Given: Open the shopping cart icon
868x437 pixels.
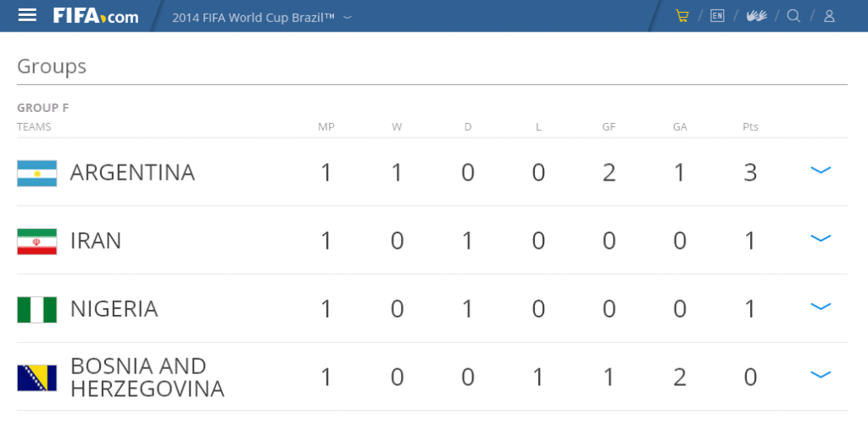Looking at the screenshot, I should coord(682,16).
